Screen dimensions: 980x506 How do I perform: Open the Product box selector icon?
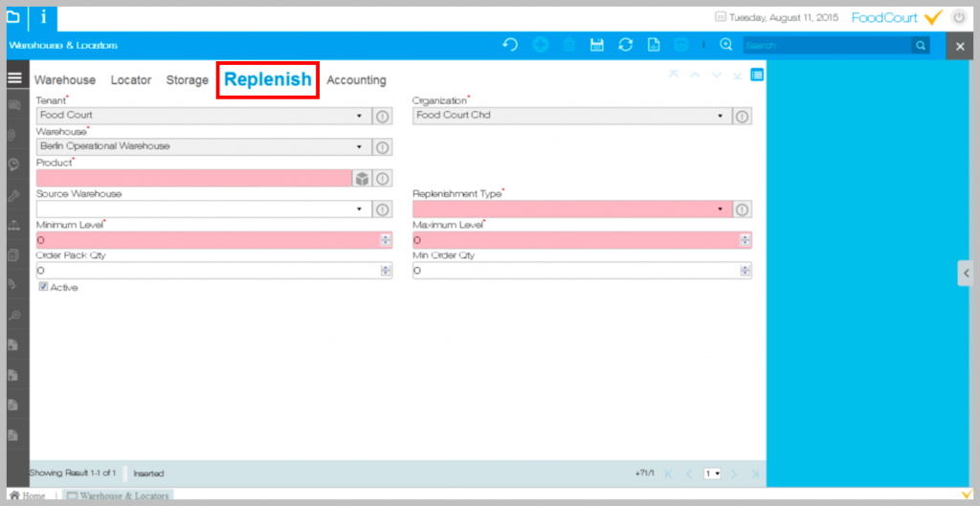362,178
